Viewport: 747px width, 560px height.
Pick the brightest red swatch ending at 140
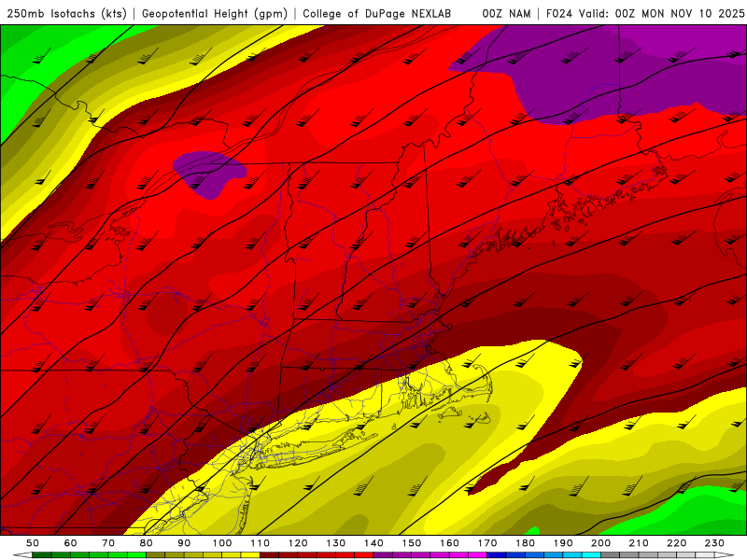(x=364, y=555)
